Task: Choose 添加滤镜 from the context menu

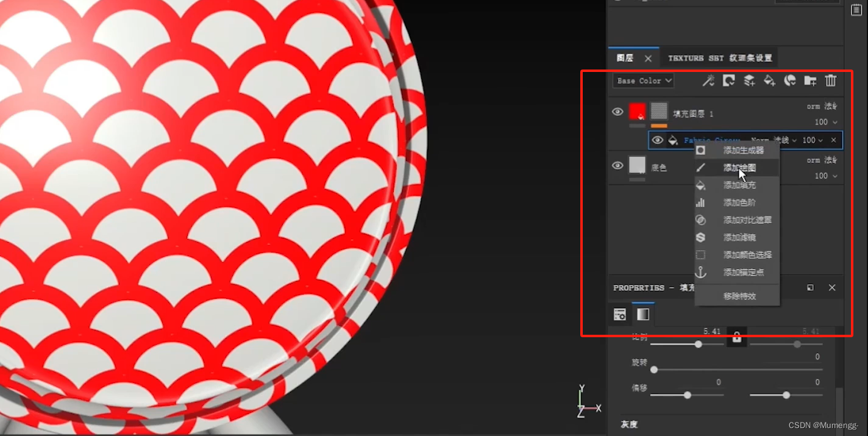Action: (737, 237)
